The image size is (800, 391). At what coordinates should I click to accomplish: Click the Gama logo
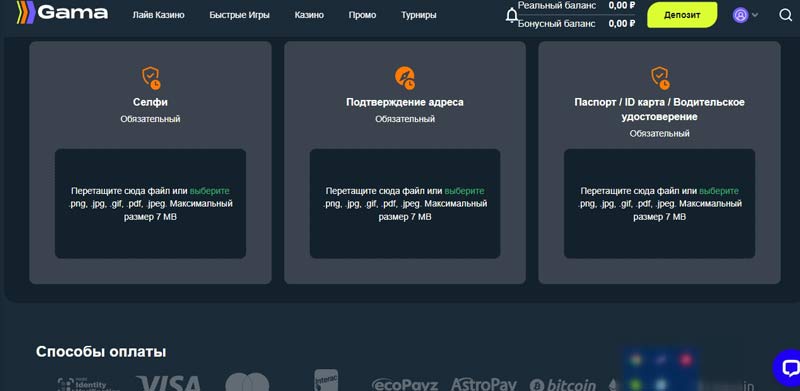pyautogui.click(x=62, y=12)
